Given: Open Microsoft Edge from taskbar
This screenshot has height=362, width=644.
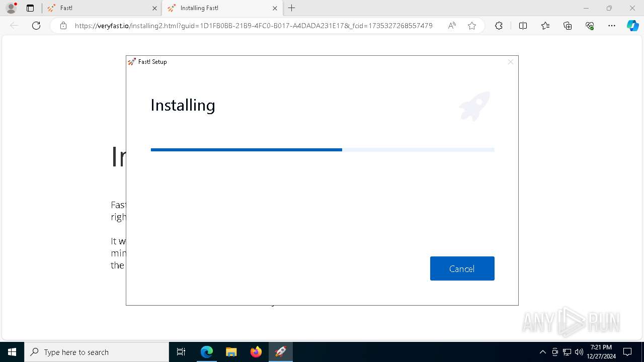Looking at the screenshot, I should tap(207, 352).
